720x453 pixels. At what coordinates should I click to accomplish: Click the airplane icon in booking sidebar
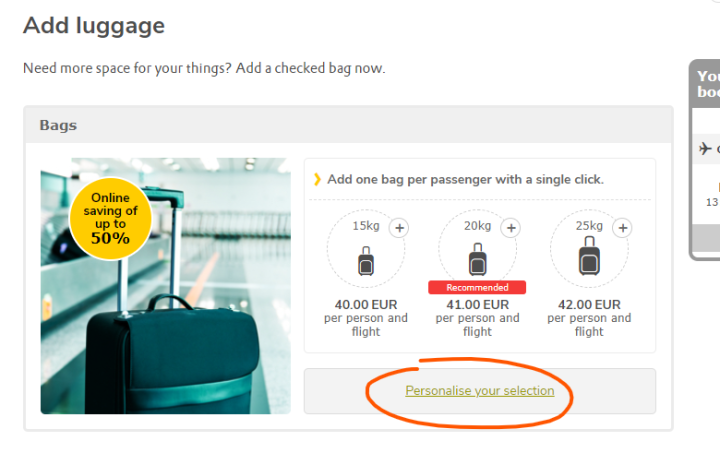[x=705, y=149]
